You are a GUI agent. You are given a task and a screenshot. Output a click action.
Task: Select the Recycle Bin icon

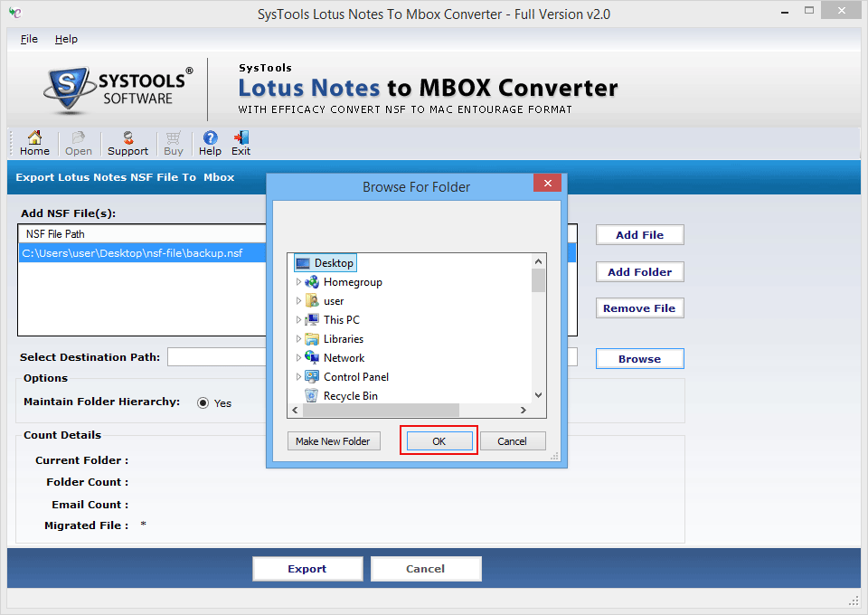(x=312, y=395)
